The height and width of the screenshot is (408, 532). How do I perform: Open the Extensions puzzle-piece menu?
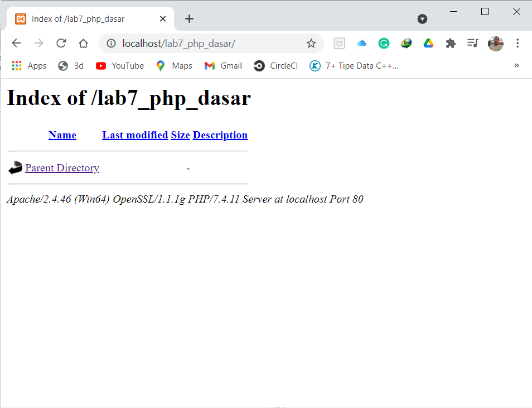pos(451,43)
